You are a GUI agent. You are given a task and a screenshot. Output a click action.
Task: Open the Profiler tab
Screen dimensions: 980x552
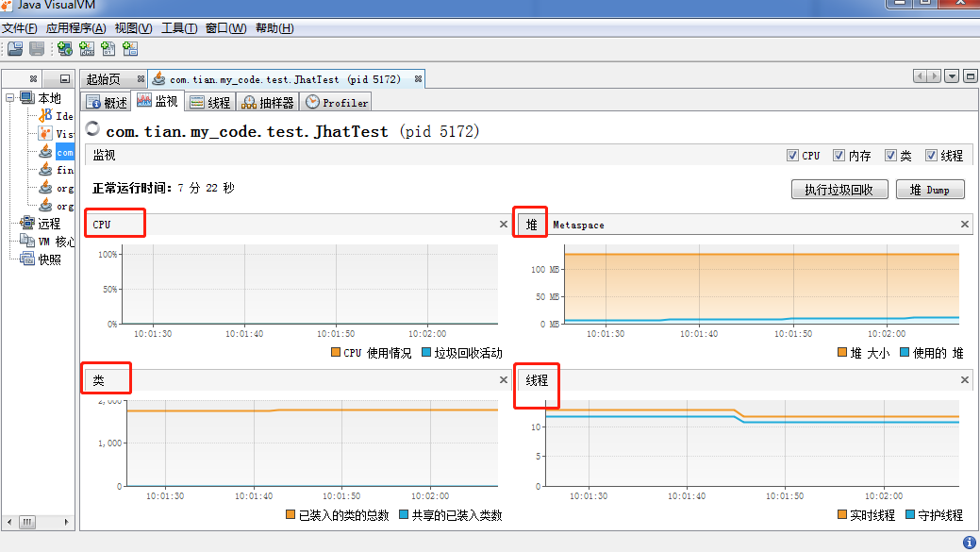click(336, 103)
